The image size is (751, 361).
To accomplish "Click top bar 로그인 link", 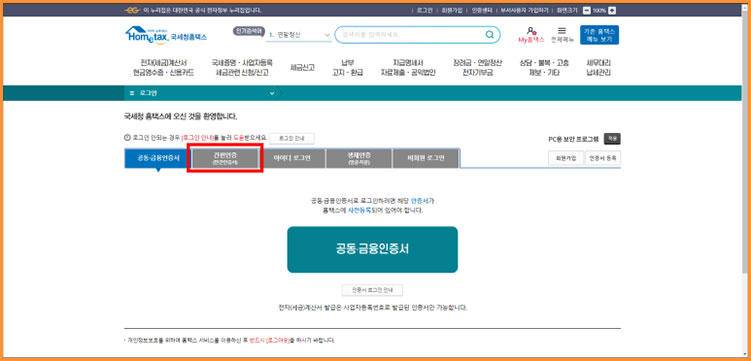I will [424, 10].
